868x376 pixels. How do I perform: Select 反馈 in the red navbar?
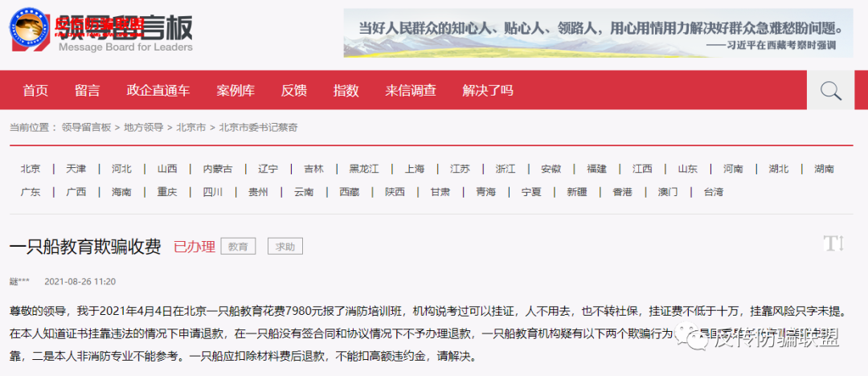tap(294, 90)
